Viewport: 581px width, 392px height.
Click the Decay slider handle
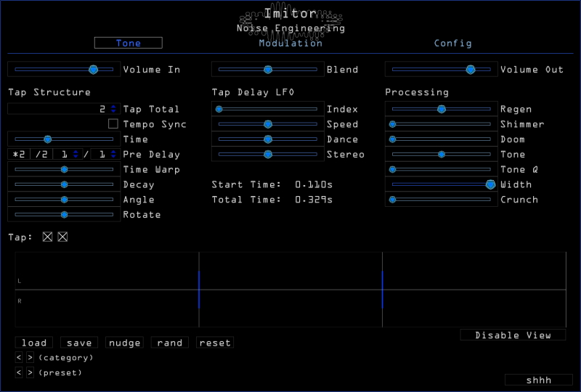click(64, 184)
